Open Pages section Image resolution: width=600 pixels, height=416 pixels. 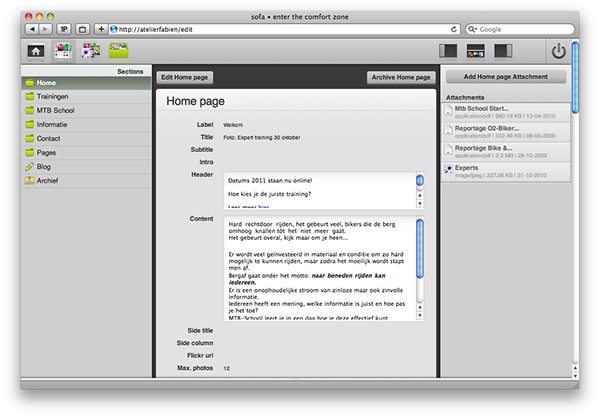(x=86, y=152)
